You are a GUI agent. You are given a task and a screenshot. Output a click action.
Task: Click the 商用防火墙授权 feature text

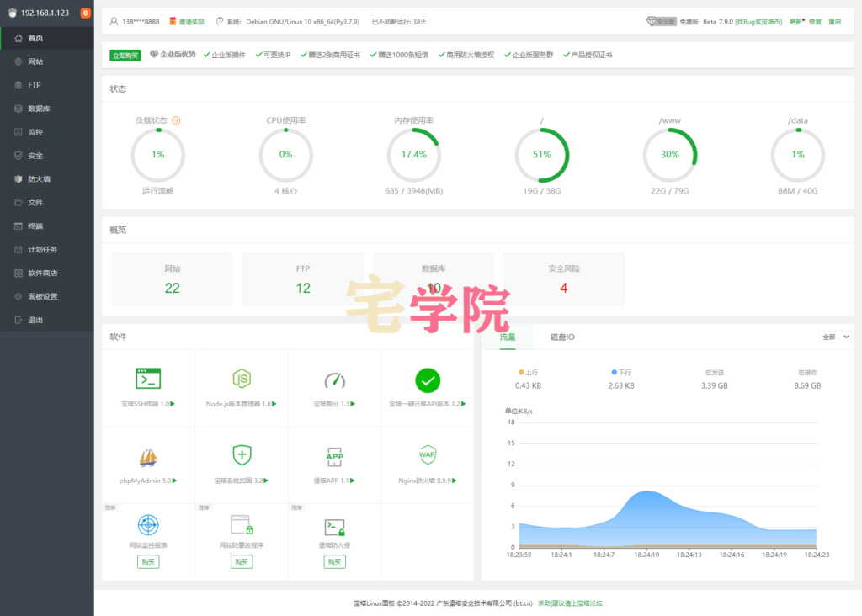(x=470, y=55)
